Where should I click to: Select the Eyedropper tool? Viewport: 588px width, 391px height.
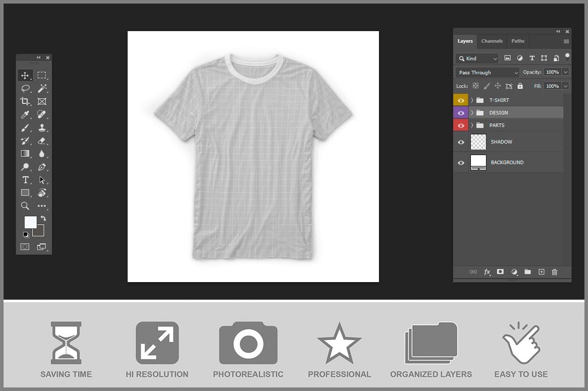(x=25, y=114)
